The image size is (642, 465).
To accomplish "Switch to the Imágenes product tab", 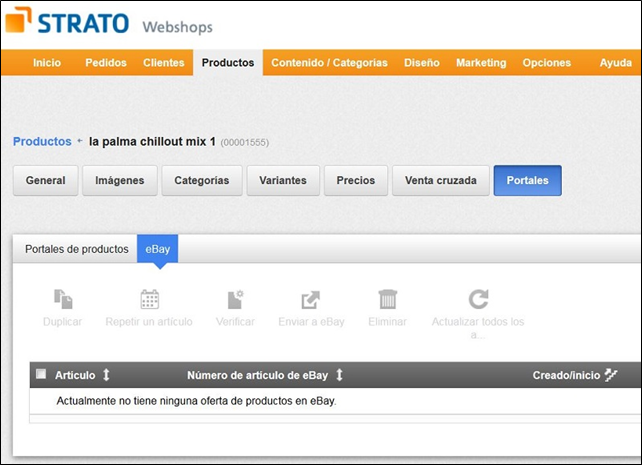I will coord(120,181).
